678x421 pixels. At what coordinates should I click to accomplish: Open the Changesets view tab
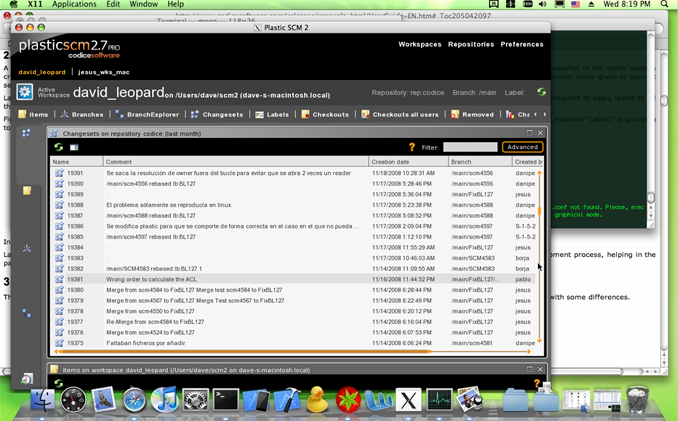coord(217,115)
